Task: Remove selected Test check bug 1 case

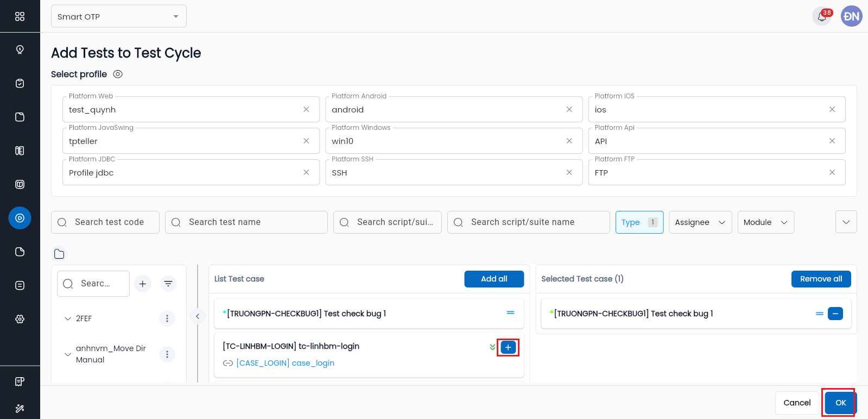Action: pyautogui.click(x=835, y=314)
